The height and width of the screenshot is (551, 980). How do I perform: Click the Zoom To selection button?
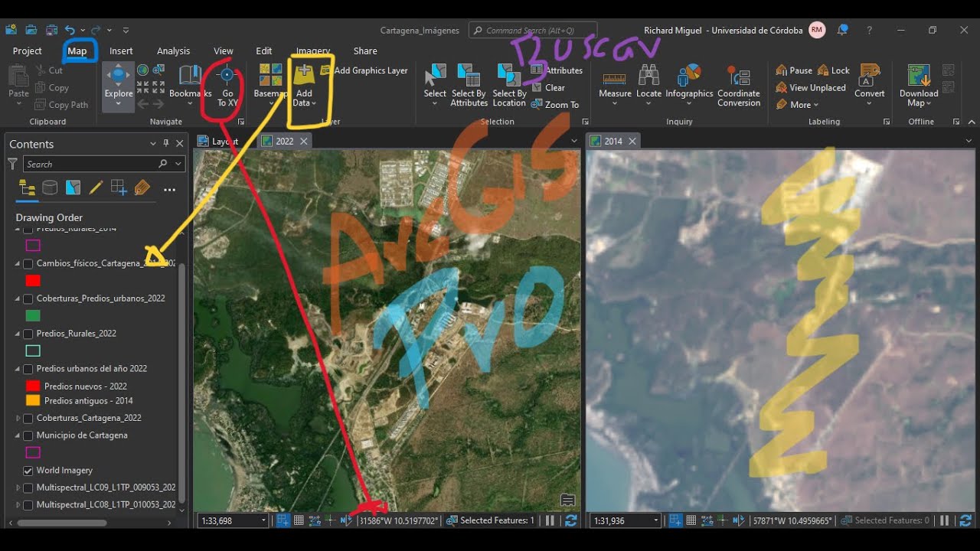tap(556, 105)
